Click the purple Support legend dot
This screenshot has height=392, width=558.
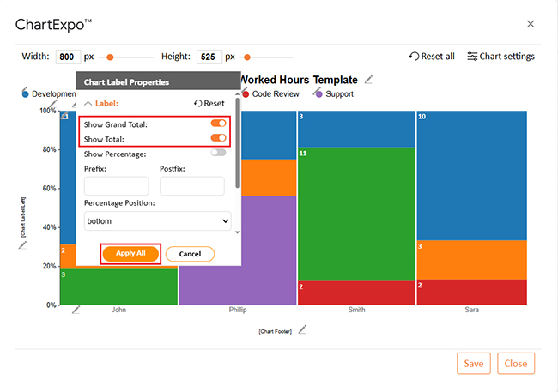[318, 94]
